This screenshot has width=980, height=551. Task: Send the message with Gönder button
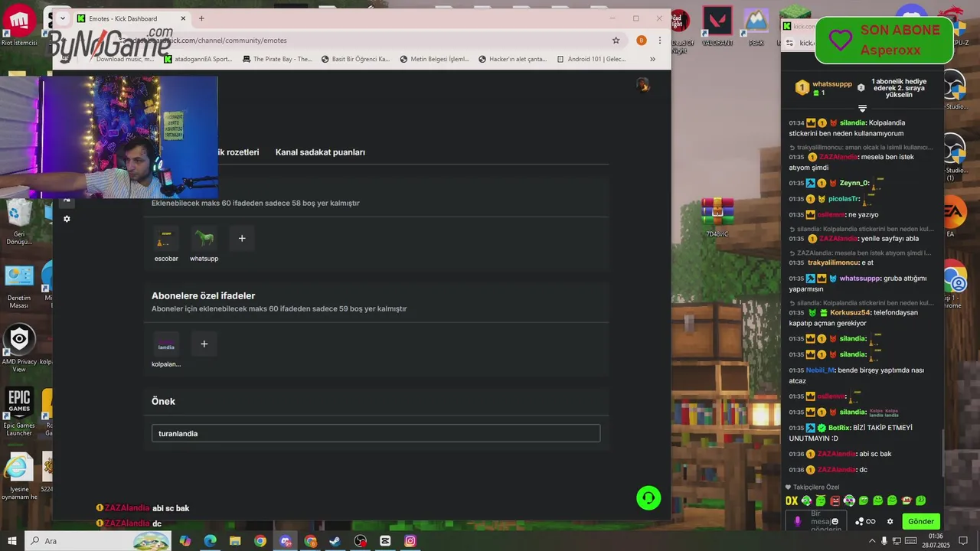click(x=921, y=521)
